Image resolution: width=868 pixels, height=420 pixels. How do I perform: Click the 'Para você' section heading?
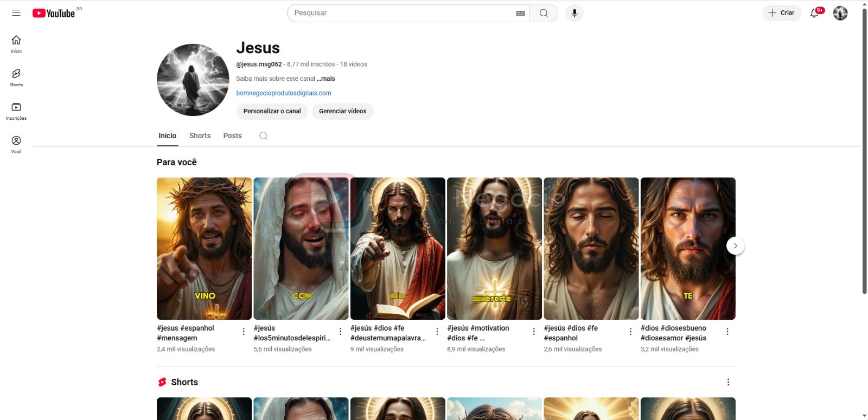177,162
